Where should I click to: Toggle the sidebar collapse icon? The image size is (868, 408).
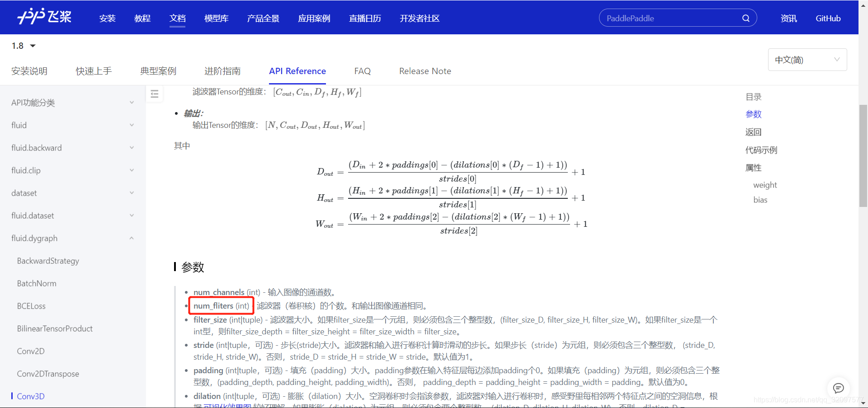(155, 94)
